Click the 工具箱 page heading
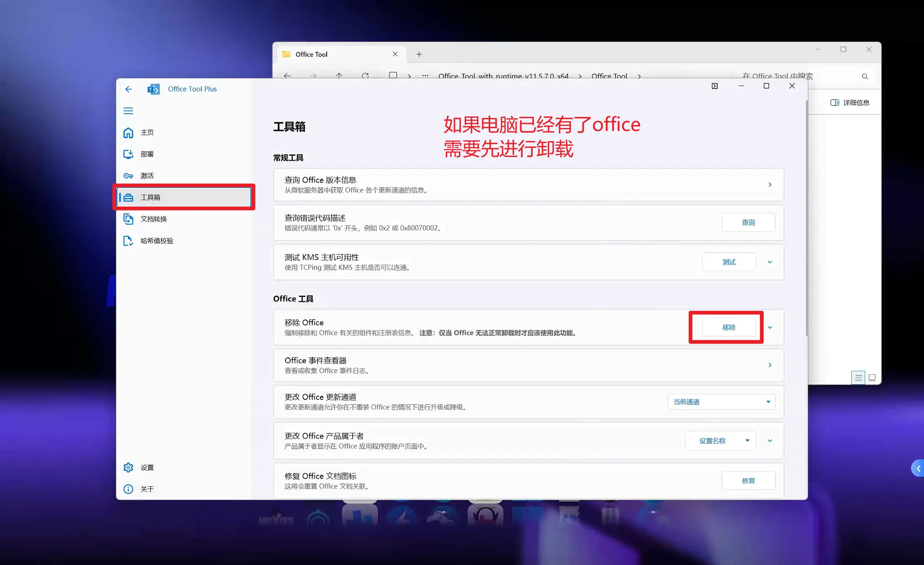 (289, 126)
